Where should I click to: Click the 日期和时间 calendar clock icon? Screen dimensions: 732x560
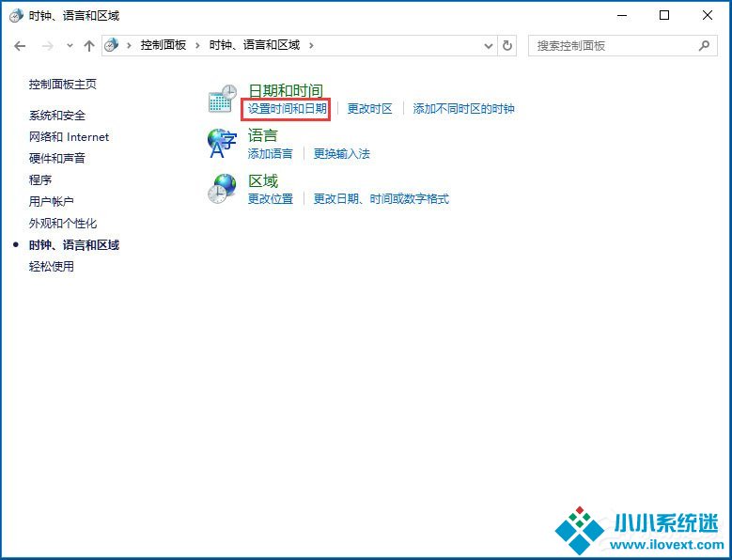[222, 99]
